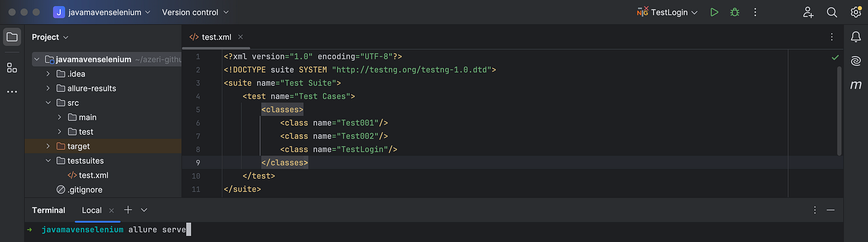
Task: Open the Project view mode dropdown
Action: click(50, 37)
